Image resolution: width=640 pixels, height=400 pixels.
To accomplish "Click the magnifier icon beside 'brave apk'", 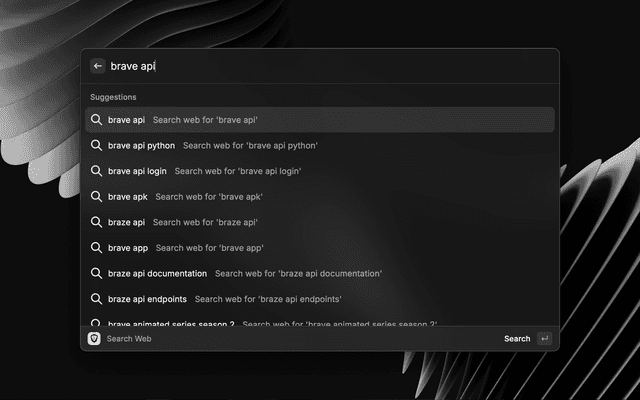I will 96,196.
